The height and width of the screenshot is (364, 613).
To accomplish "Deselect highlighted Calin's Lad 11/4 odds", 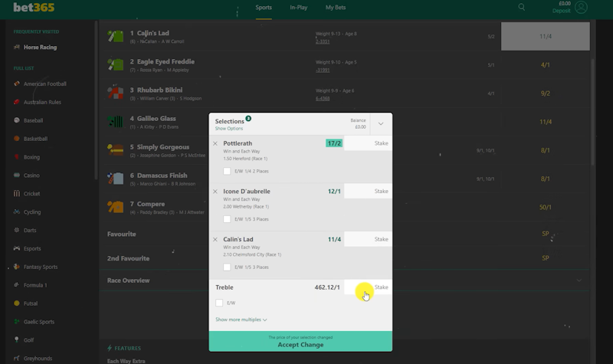I will point(546,36).
